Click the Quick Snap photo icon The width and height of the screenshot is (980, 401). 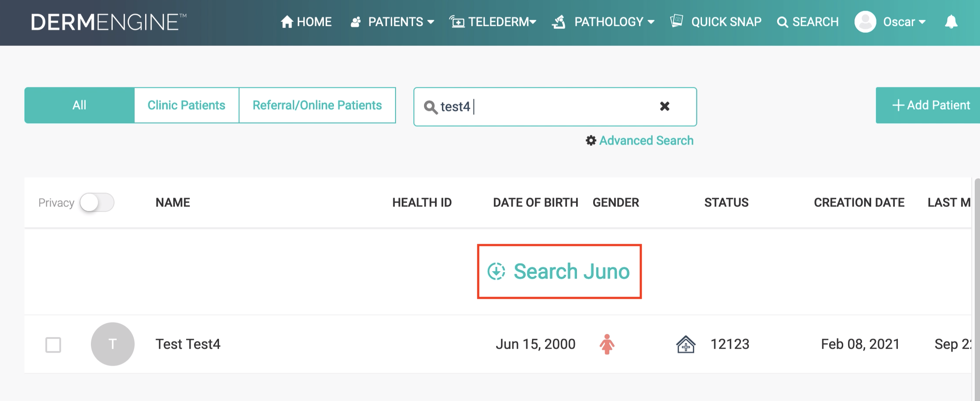click(676, 21)
